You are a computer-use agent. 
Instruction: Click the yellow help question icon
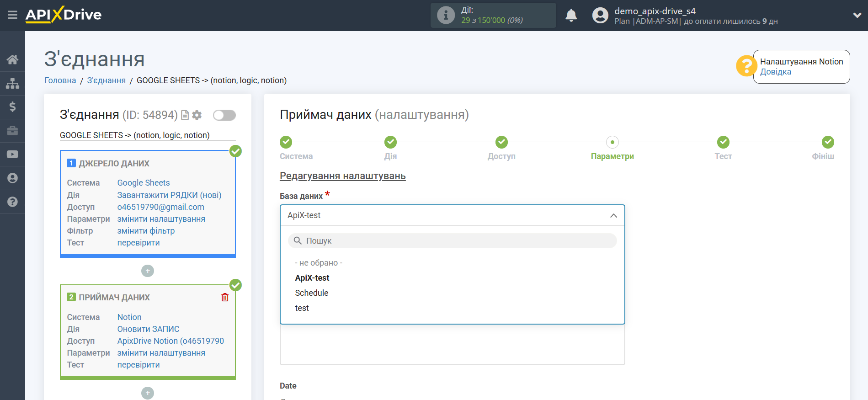tap(746, 66)
